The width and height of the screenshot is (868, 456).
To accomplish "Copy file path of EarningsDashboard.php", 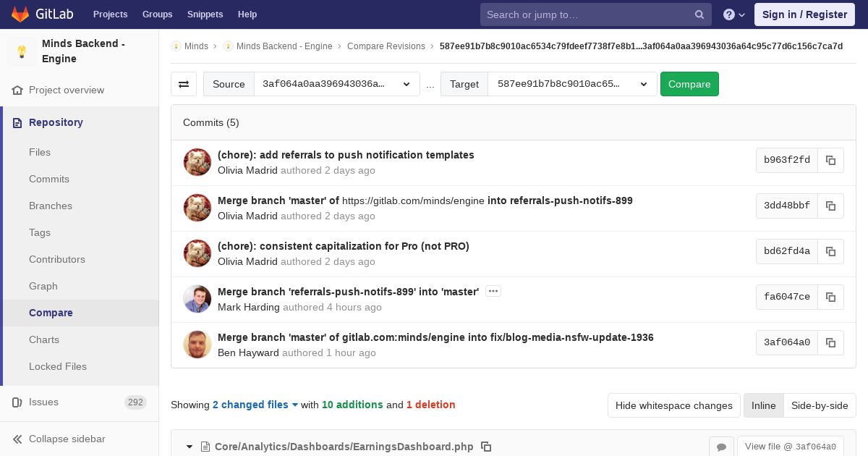I will (486, 447).
